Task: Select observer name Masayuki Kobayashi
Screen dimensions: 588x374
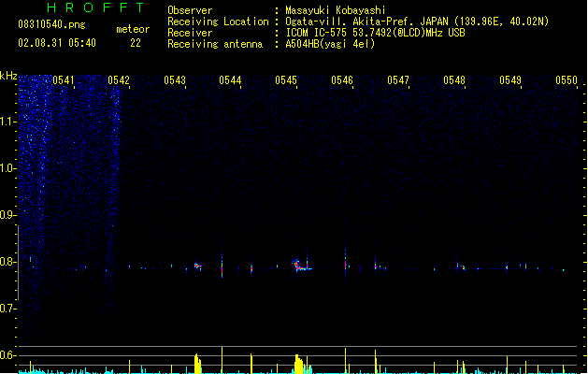Action: pyautogui.click(x=336, y=10)
